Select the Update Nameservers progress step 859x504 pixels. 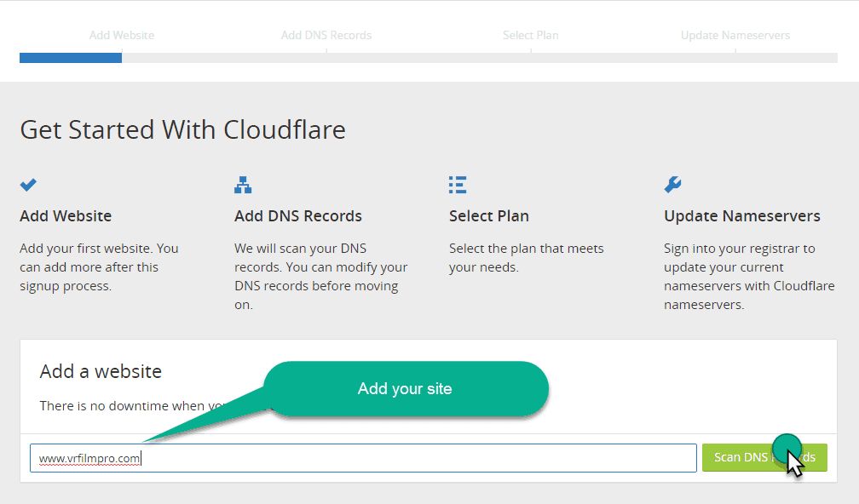(735, 35)
